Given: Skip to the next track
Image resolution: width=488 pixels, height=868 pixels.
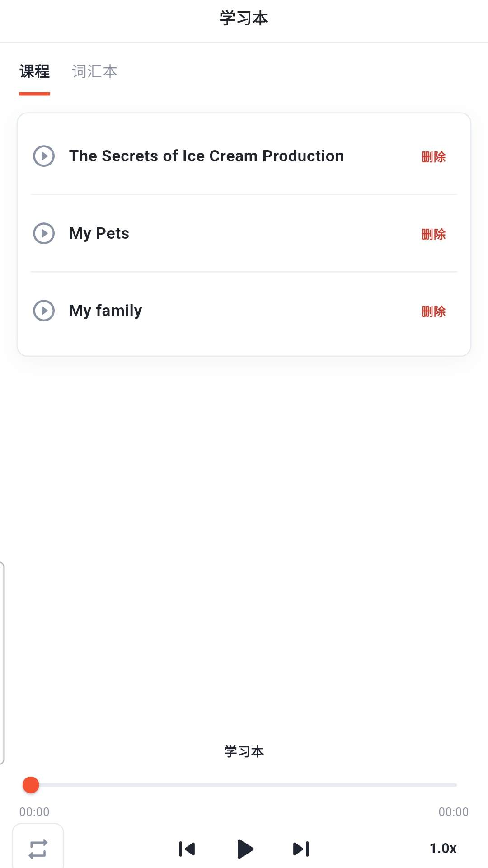Looking at the screenshot, I should [301, 849].
